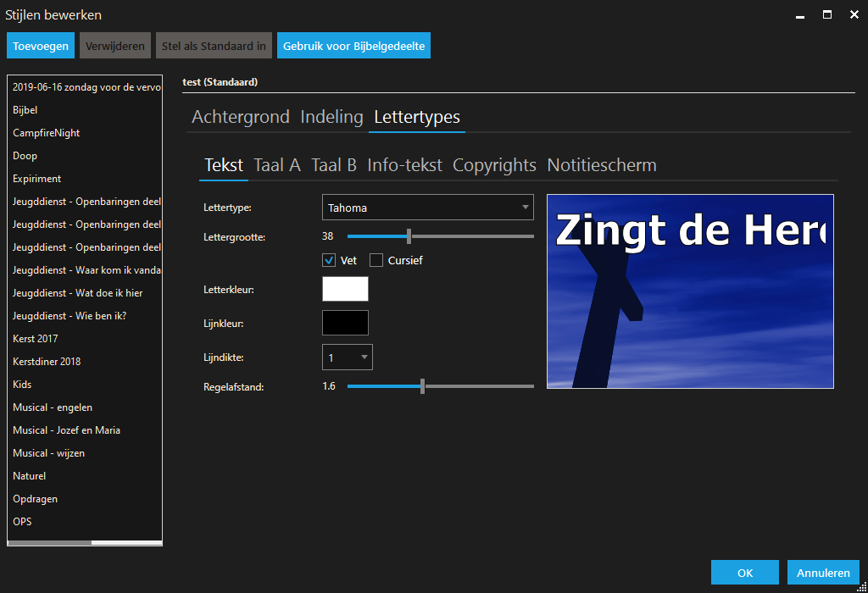Open the Info-tekst tab

pos(404,165)
